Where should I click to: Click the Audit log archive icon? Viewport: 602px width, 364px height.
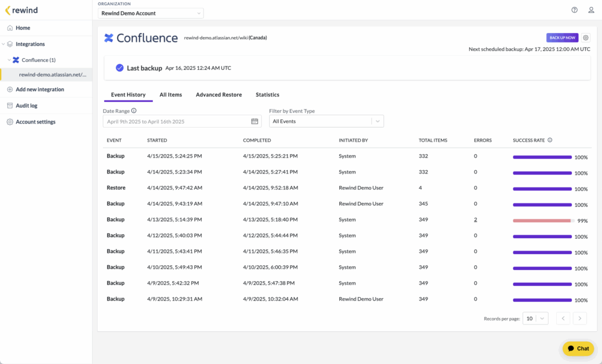coord(10,106)
